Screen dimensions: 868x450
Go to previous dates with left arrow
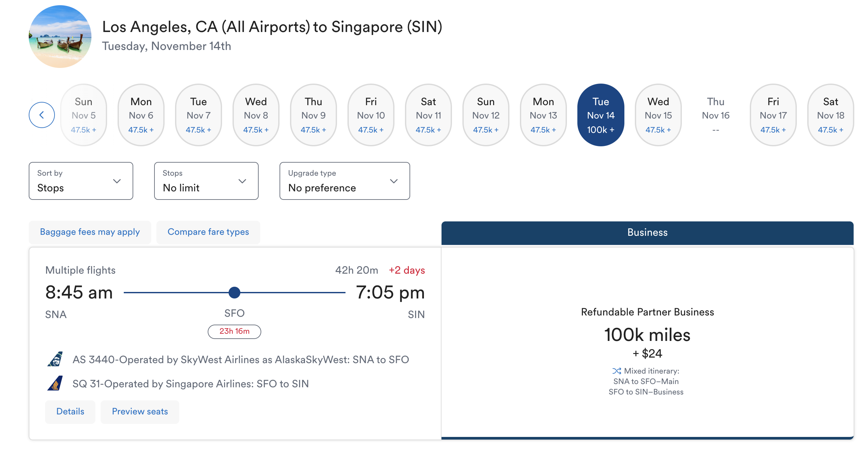coord(41,115)
